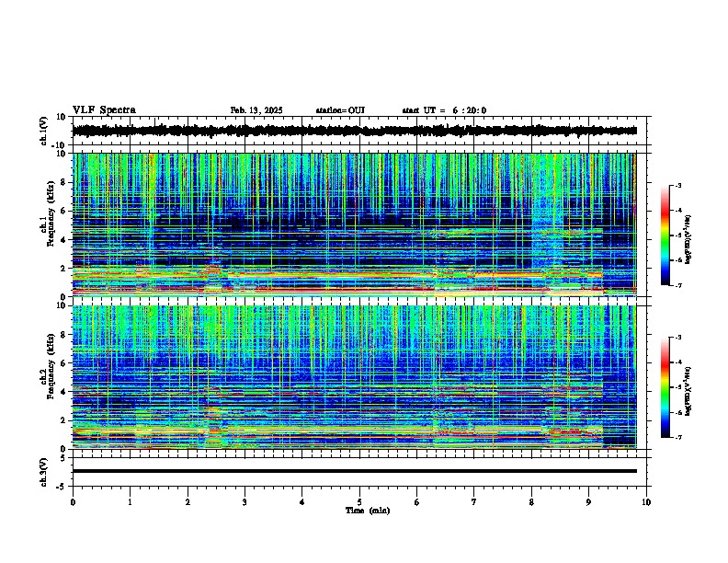Click the "station=OUI" header label

340,110
